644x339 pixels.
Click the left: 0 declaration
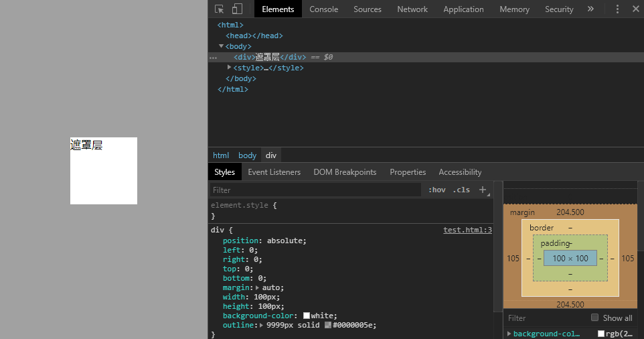point(240,250)
